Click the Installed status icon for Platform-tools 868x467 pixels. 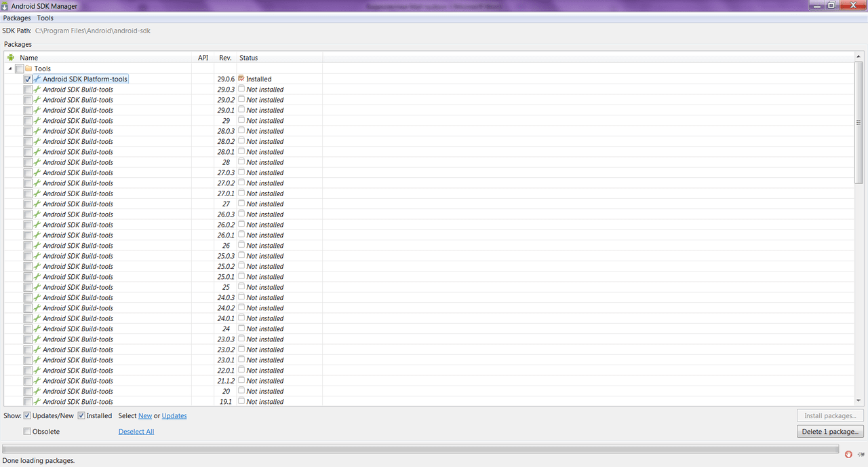click(x=241, y=79)
